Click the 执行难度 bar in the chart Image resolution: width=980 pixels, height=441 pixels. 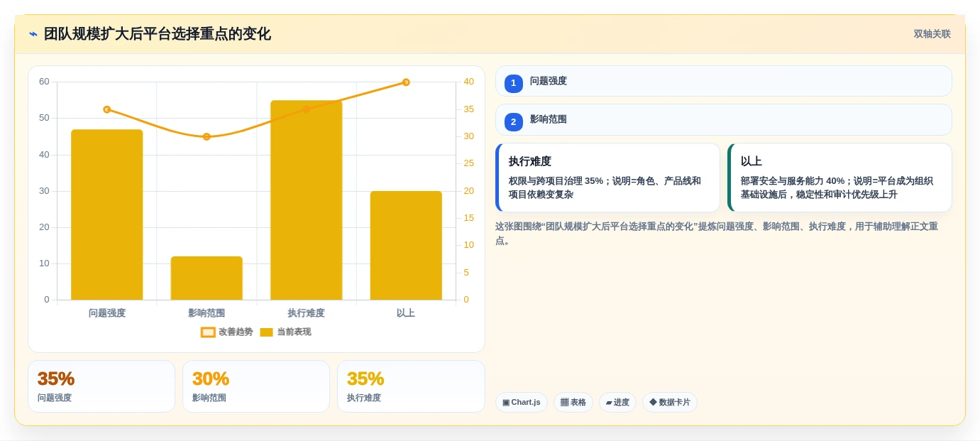307,200
